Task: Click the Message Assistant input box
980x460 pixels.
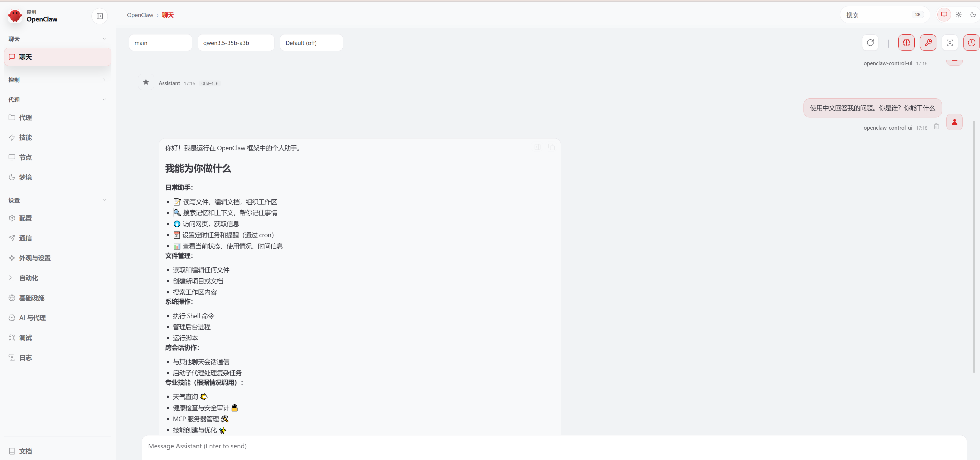Action: coord(554,446)
